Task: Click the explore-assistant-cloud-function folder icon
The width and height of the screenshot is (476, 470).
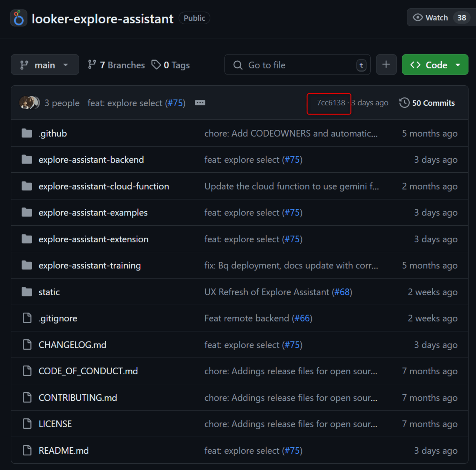Action: coord(27,186)
